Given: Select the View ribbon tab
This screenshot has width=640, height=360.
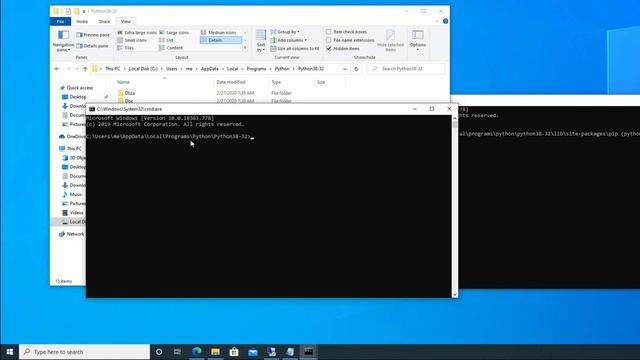Looking at the screenshot, I should pyautogui.click(x=126, y=21).
